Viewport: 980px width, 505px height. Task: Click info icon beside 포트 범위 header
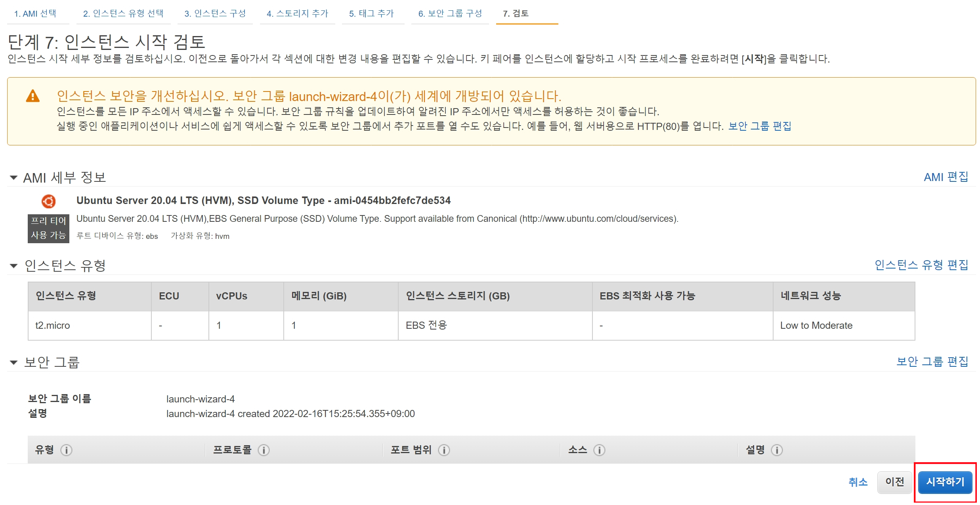pyautogui.click(x=444, y=450)
